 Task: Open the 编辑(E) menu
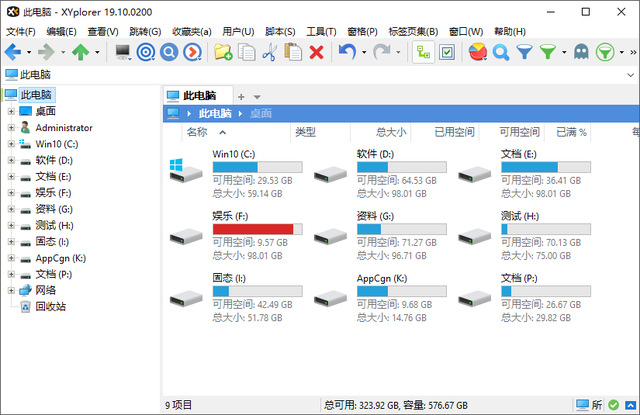[61, 31]
